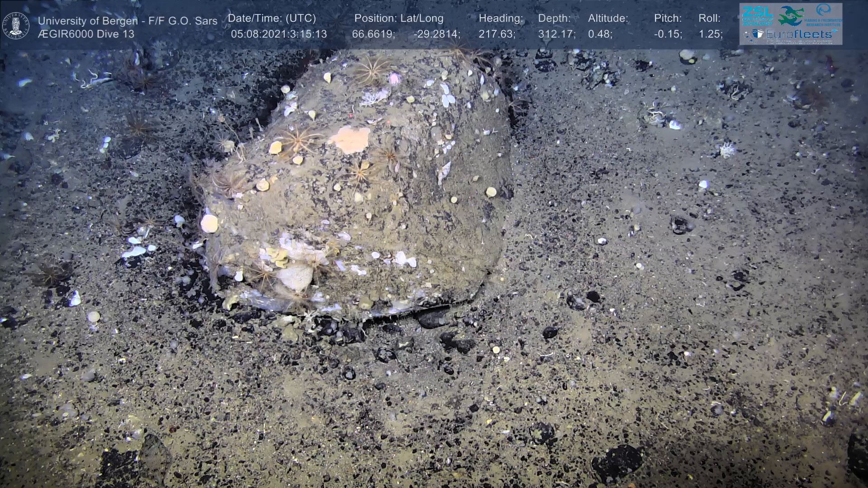Select the Position: Lat/Long header label
This screenshot has height=488, width=868.
pyautogui.click(x=399, y=18)
